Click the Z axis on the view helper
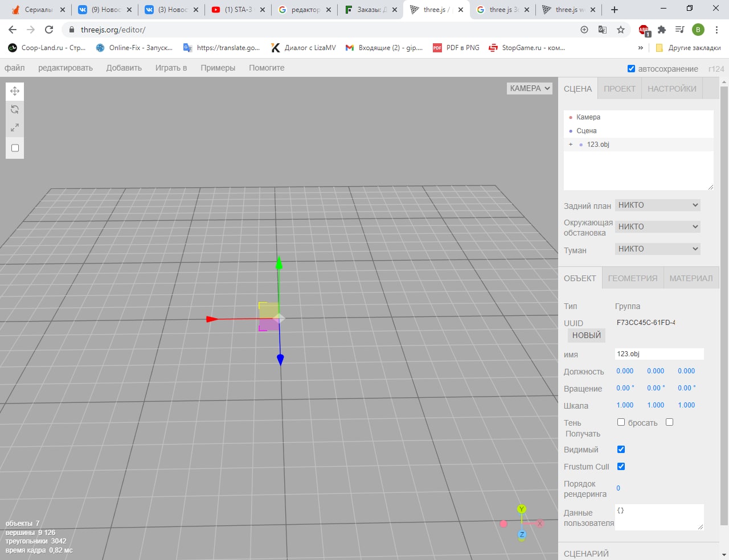Viewport: 729px width, 560px height. click(x=522, y=534)
